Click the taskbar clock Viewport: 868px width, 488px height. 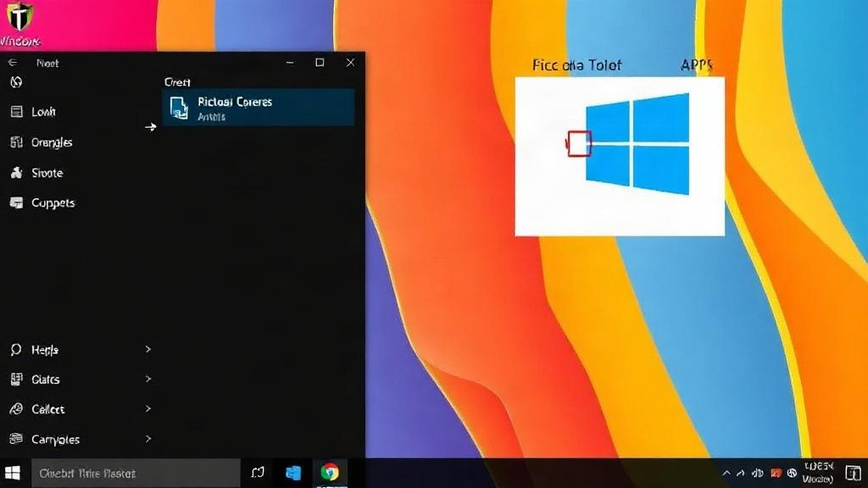818,473
